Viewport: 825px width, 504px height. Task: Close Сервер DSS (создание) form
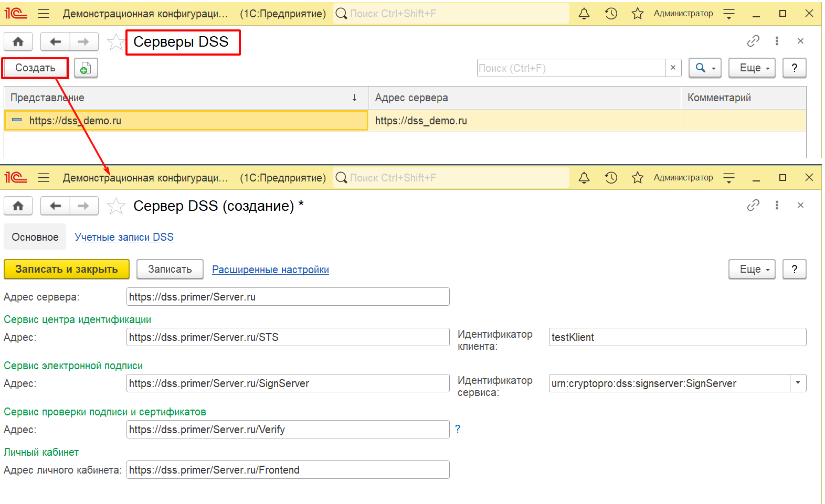click(800, 205)
